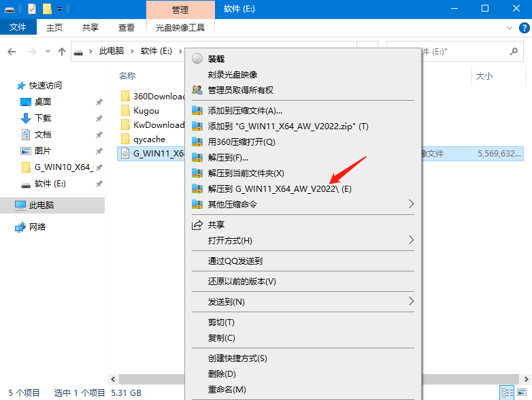532x400 pixels.
Task: Switch to large icons view in status bar
Action: coord(522,393)
